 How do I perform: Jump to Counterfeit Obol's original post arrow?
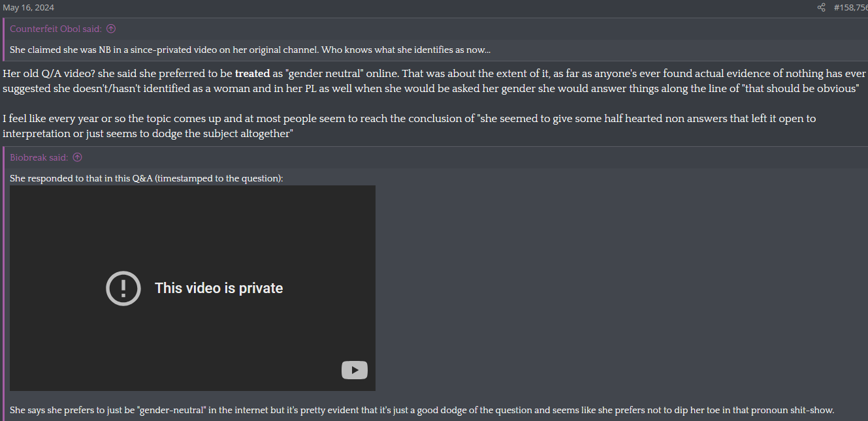(111, 29)
